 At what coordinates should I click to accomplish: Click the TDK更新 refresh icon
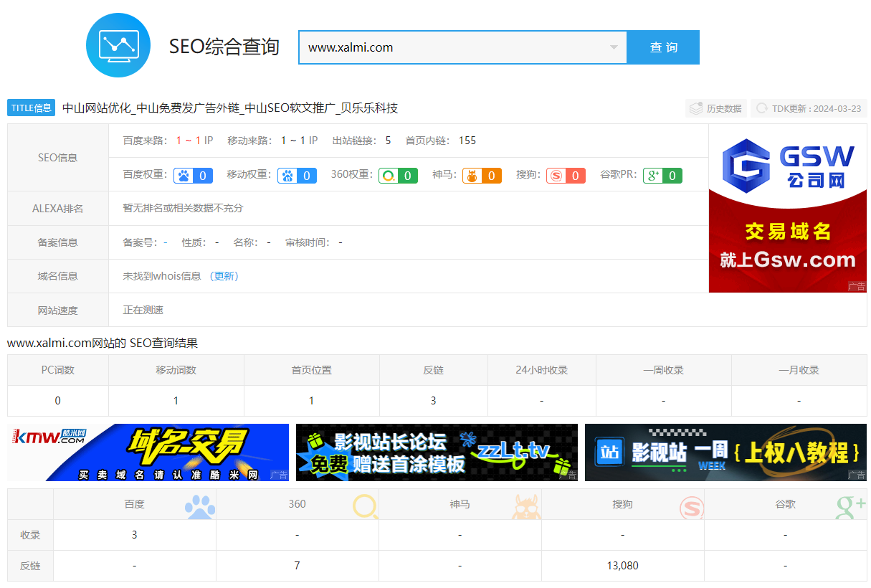coord(762,108)
